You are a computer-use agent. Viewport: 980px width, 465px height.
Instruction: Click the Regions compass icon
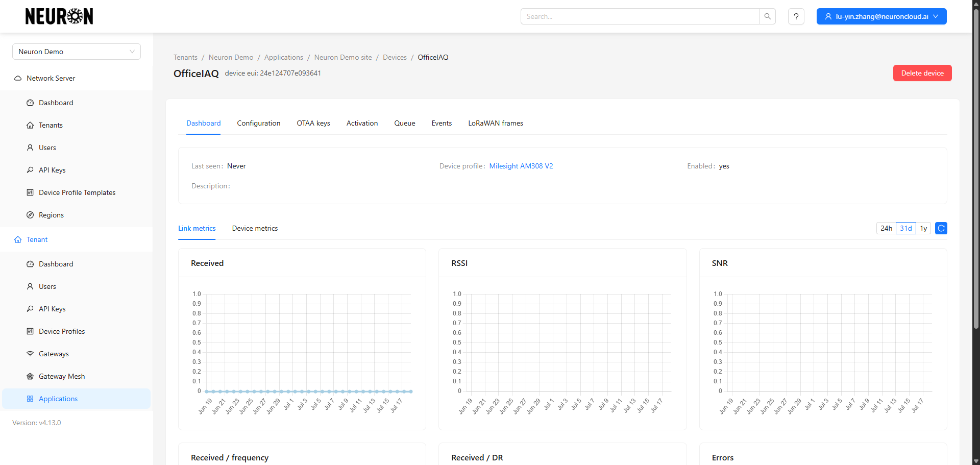(x=30, y=215)
